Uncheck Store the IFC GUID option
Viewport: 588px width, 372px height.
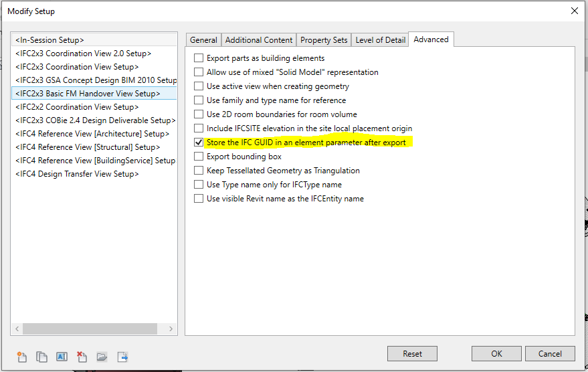click(199, 143)
